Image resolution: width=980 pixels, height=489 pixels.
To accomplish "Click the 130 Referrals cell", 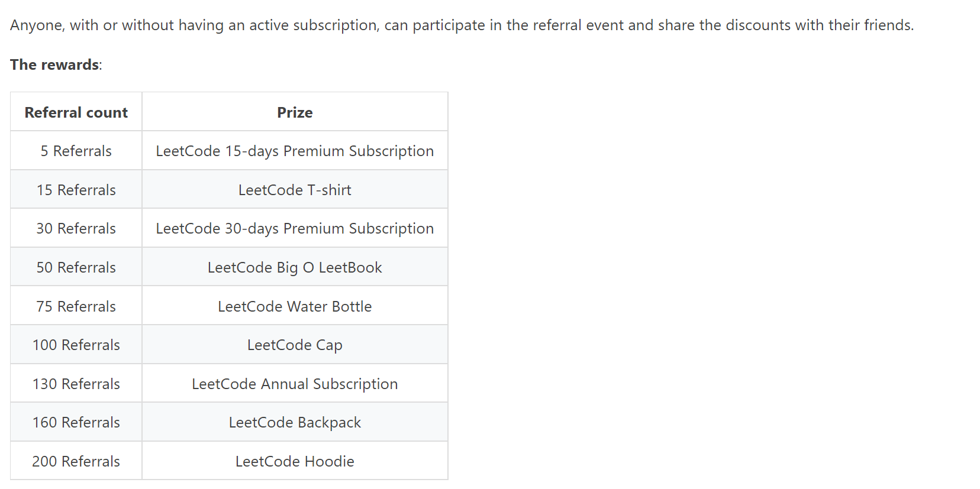I will click(x=76, y=383).
